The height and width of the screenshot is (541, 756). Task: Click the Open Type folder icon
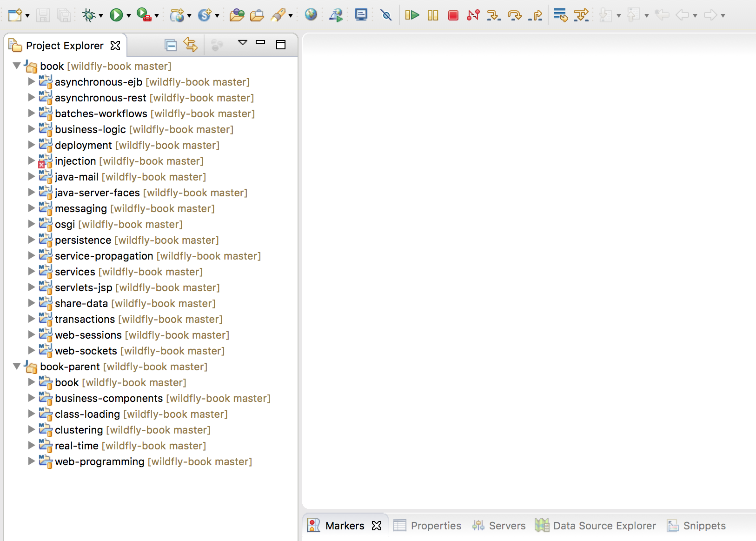(x=237, y=15)
